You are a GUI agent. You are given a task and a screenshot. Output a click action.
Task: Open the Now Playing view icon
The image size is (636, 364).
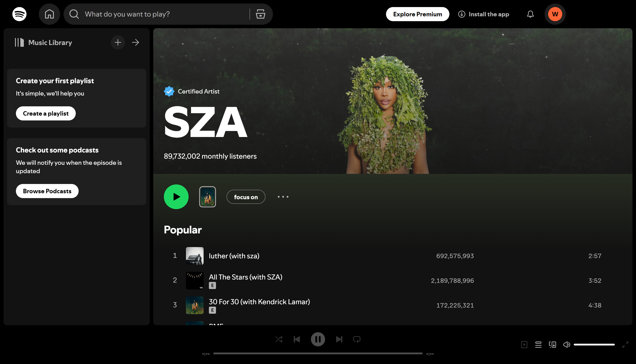524,344
